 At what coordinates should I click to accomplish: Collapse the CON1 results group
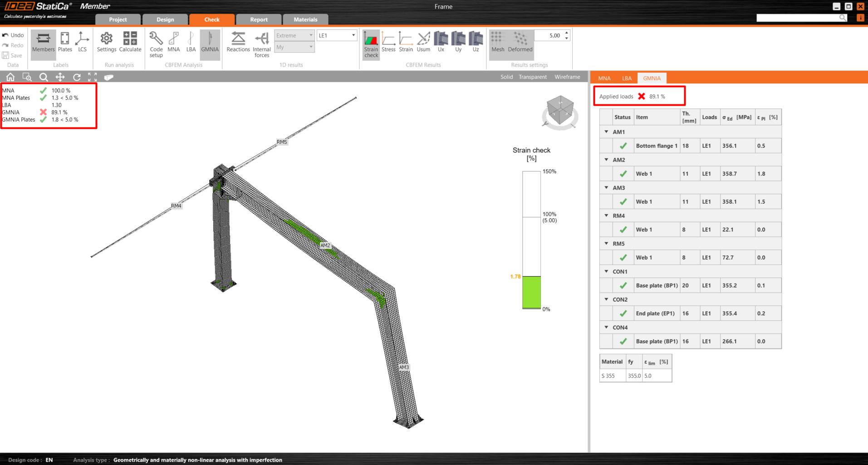pyautogui.click(x=606, y=272)
